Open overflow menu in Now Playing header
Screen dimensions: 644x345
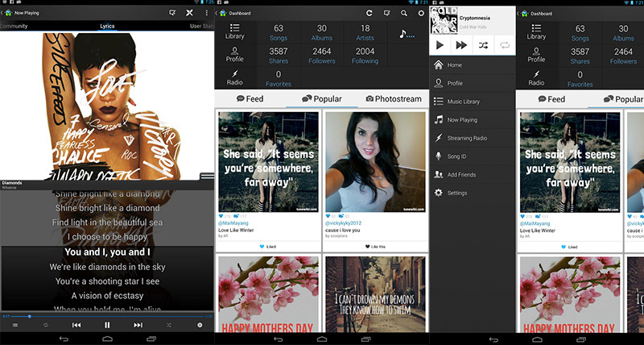pos(206,13)
